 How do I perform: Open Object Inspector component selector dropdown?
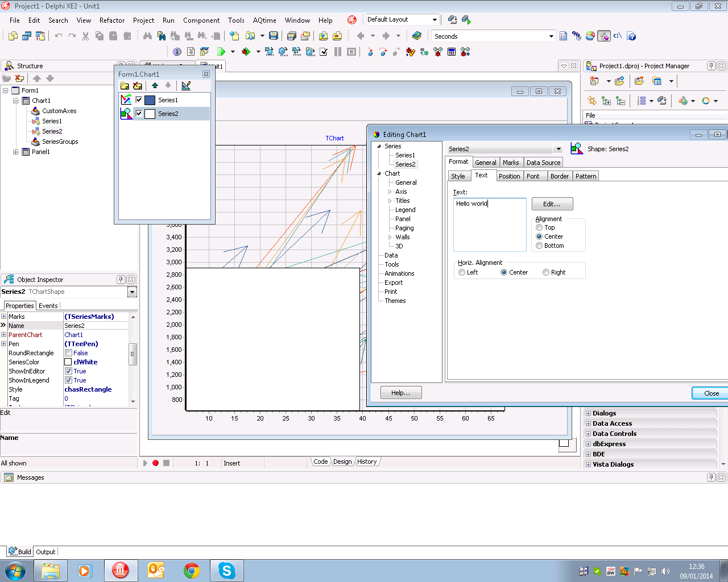pyautogui.click(x=132, y=292)
